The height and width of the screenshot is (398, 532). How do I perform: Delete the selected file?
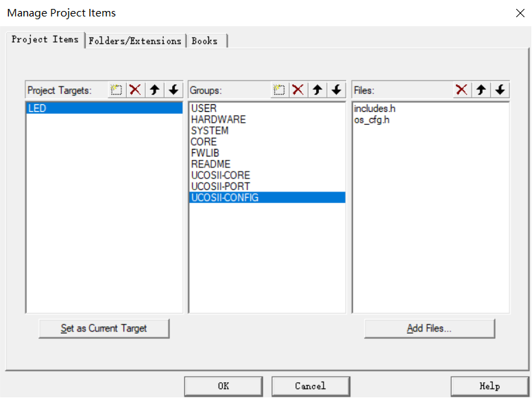tap(462, 90)
